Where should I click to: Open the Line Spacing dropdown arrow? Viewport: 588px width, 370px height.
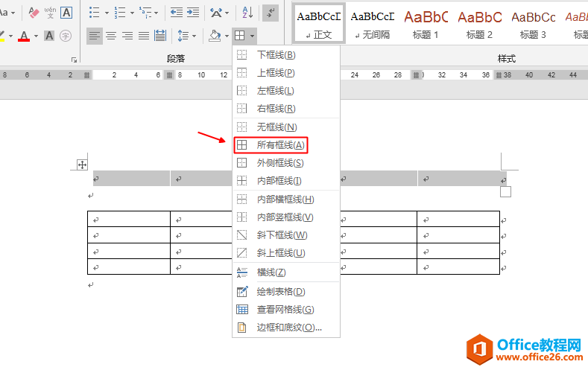point(194,36)
